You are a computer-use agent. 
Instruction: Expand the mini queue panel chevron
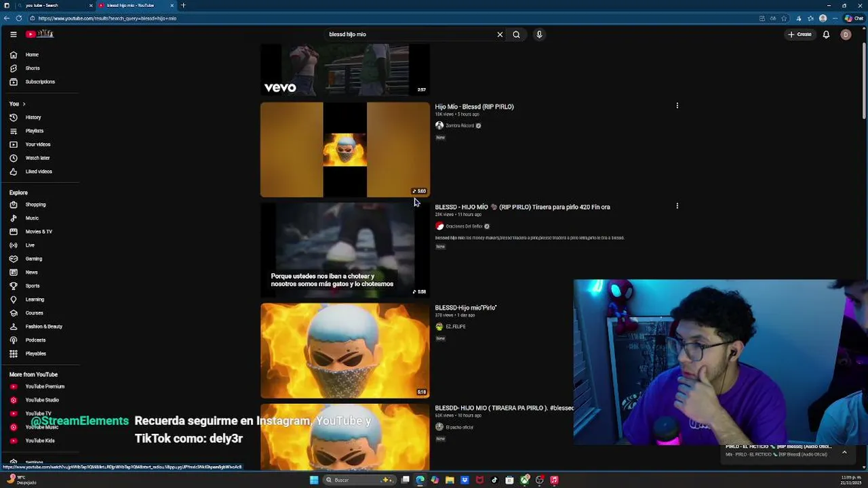pos(844,452)
